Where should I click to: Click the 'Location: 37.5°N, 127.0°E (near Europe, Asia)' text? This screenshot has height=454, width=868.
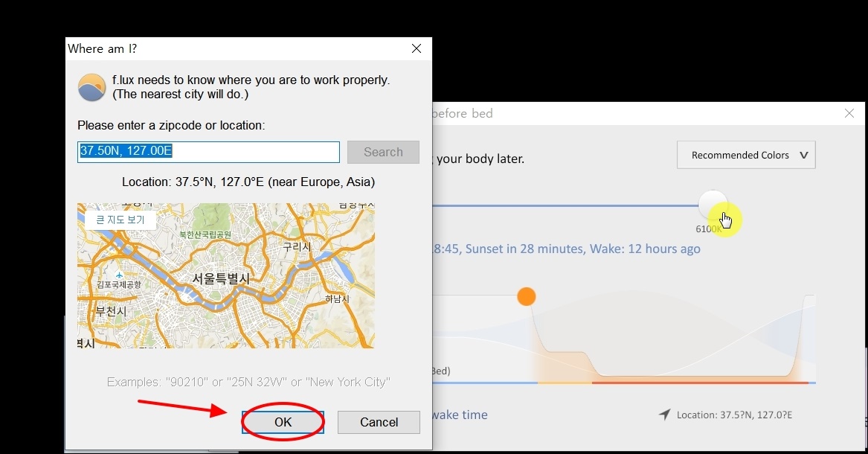(248, 182)
